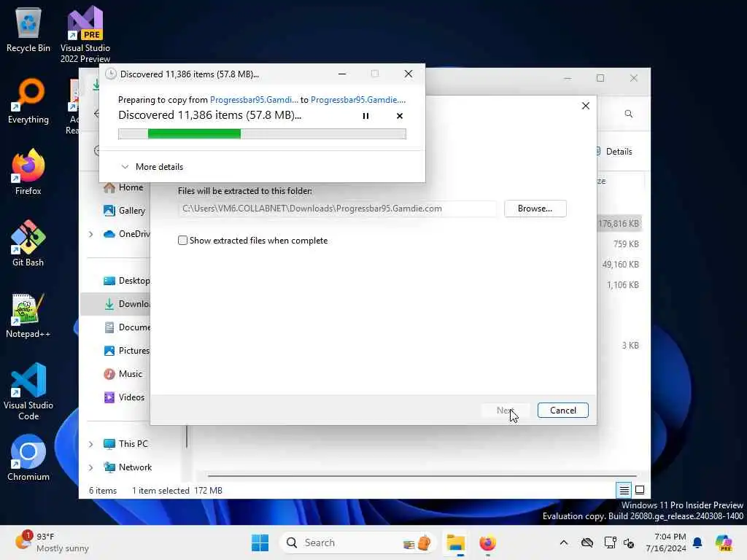Open Git Bash desktop shortcut
The width and height of the screenshot is (747, 560).
[28, 244]
